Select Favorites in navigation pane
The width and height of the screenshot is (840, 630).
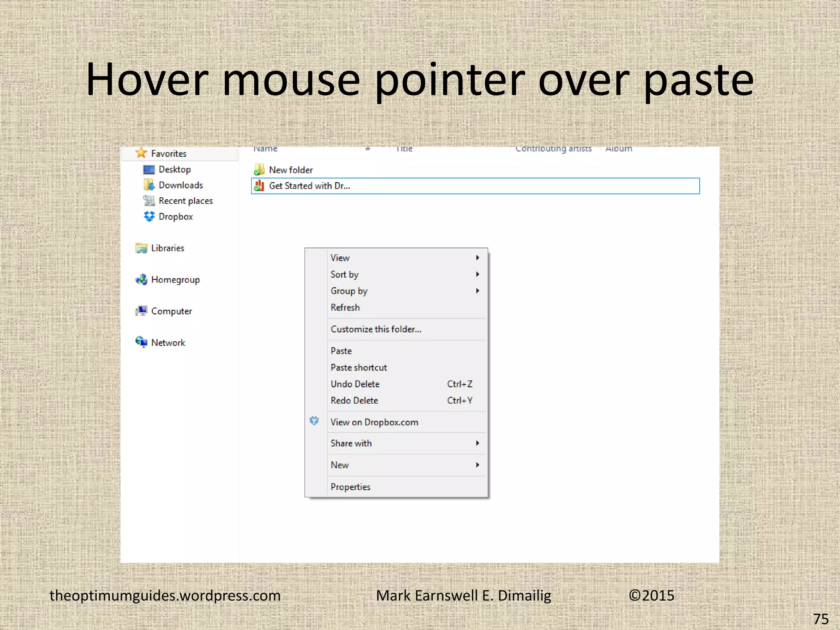tap(169, 153)
